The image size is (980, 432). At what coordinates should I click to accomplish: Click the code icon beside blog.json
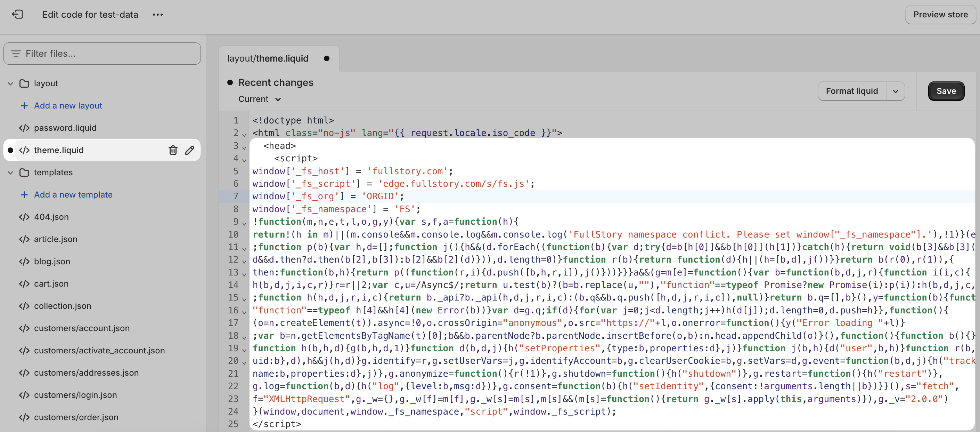pos(24,262)
